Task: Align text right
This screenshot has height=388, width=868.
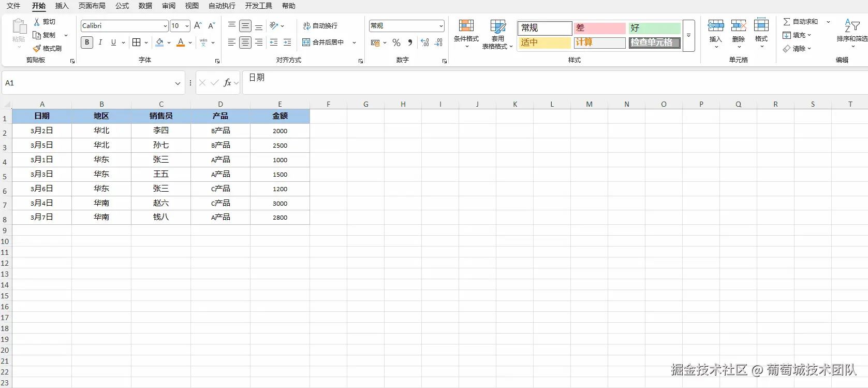Action: (259, 42)
